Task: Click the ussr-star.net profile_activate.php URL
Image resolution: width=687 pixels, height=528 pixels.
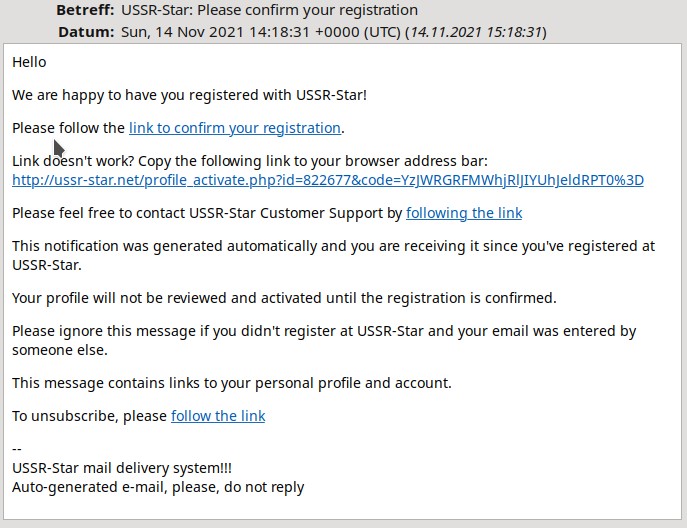Action: (x=328, y=180)
